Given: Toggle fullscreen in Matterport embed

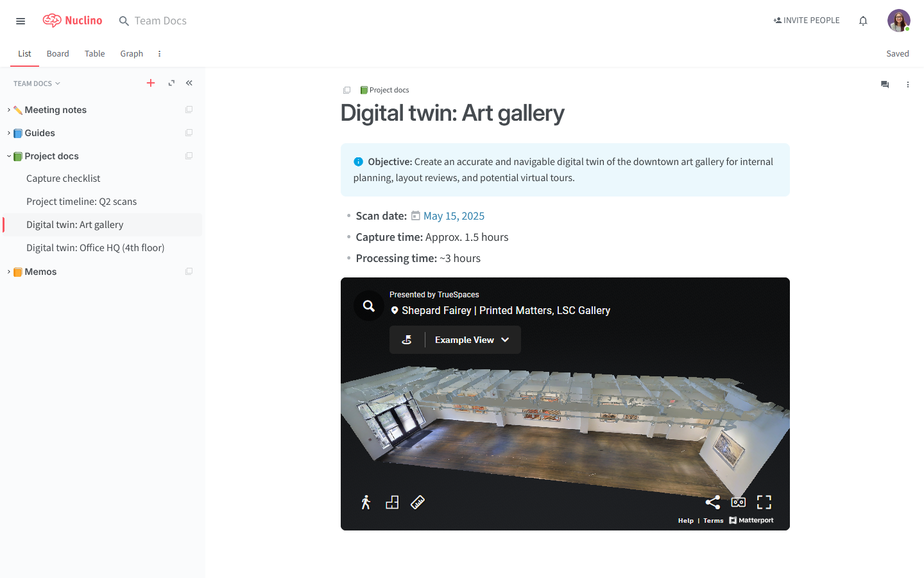Looking at the screenshot, I should [x=764, y=502].
